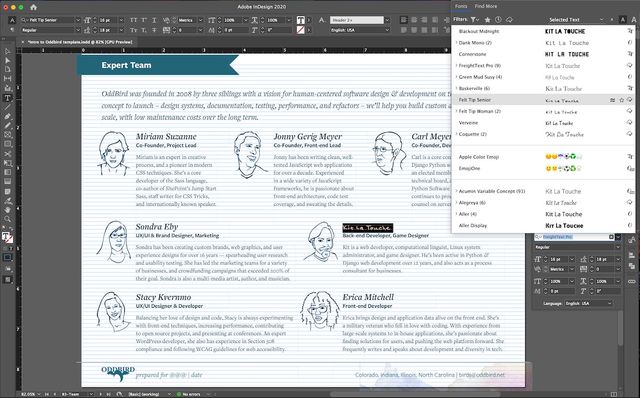Select the Gradient Feather tool
The height and width of the screenshot is (398, 640).
[x=7, y=182]
